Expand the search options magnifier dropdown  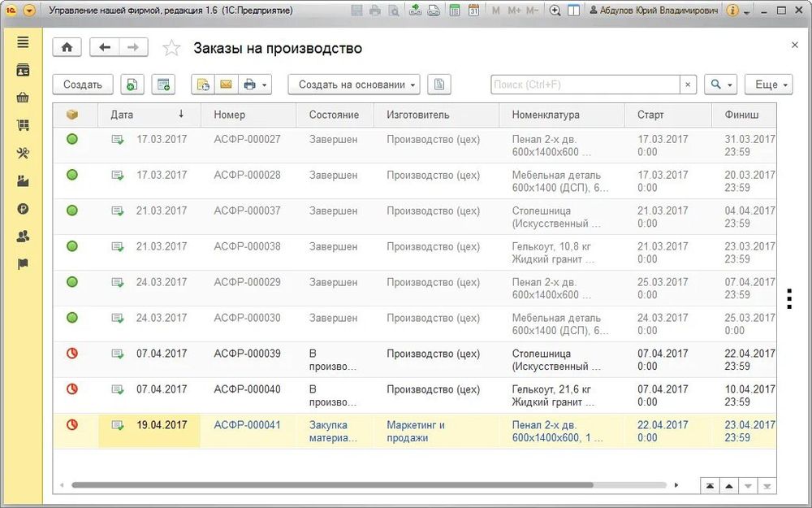721,85
